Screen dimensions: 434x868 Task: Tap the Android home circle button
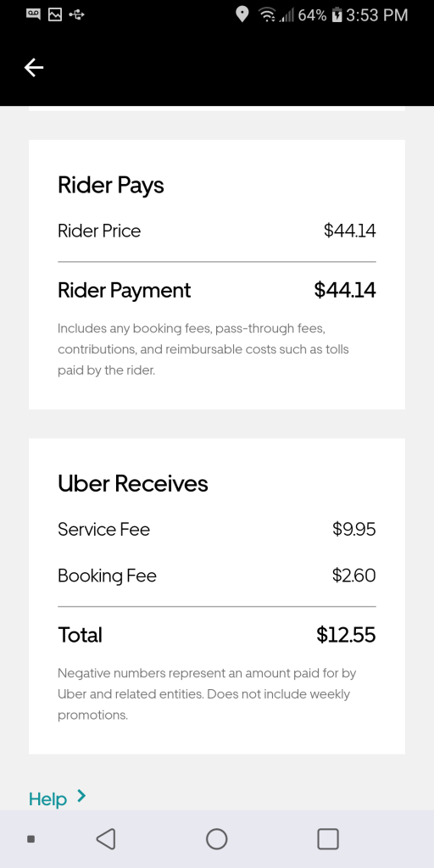point(216,838)
